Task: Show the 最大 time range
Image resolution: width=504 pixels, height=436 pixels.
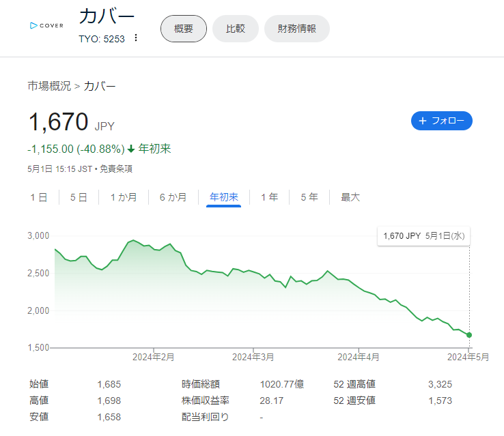Action: tap(350, 197)
